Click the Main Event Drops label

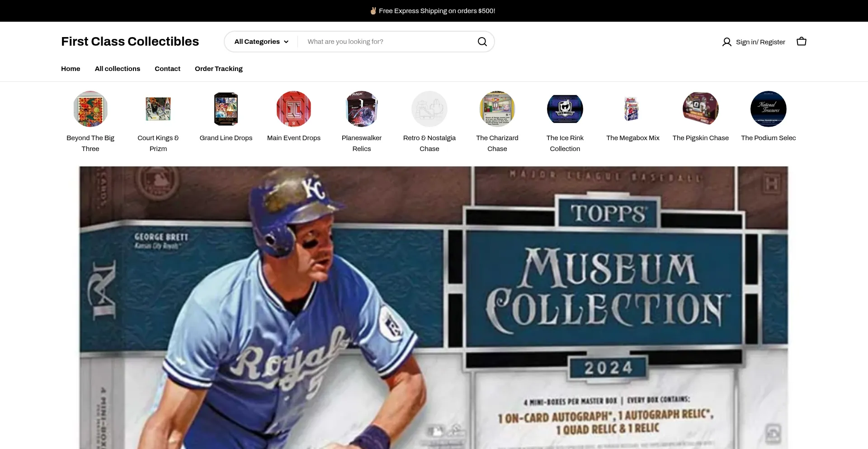(294, 138)
